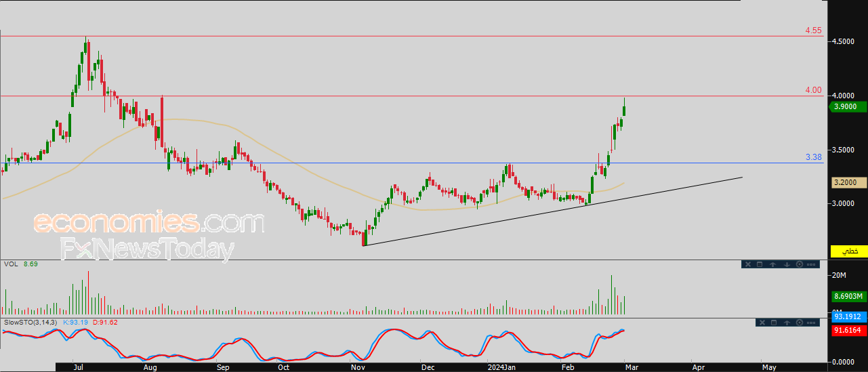Click the Nov label on time axis
The width and height of the screenshot is (868, 372).
[358, 367]
